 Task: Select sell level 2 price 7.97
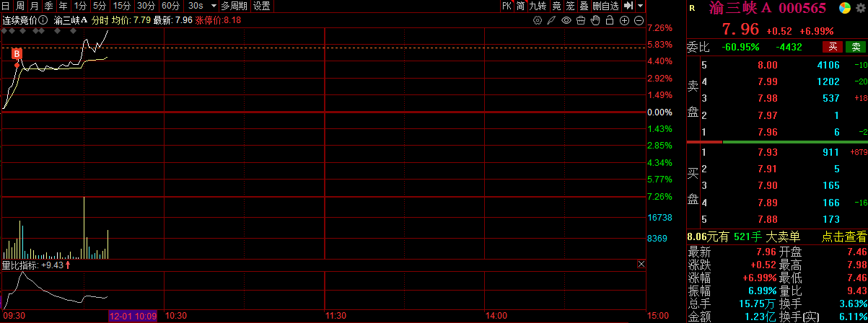pos(767,115)
